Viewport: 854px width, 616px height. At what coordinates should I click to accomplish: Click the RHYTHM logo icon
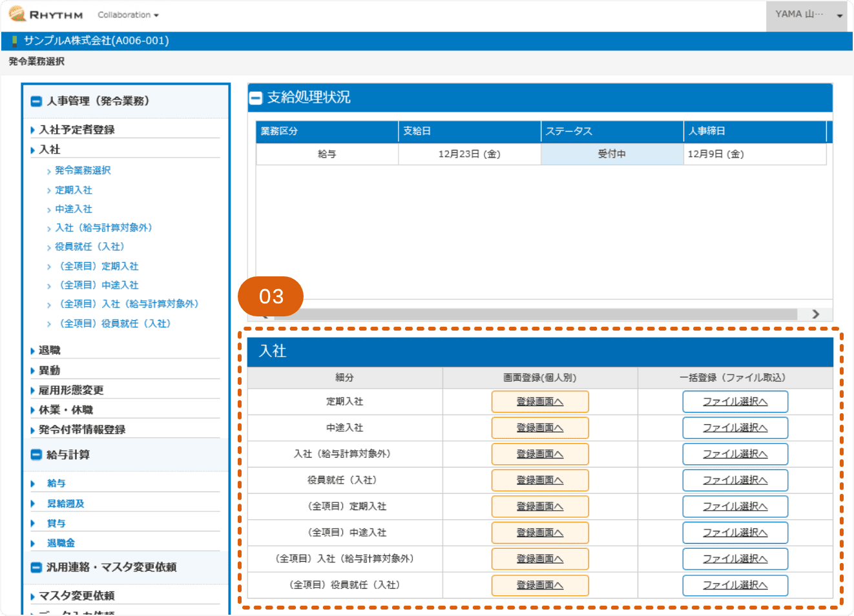tap(17, 14)
